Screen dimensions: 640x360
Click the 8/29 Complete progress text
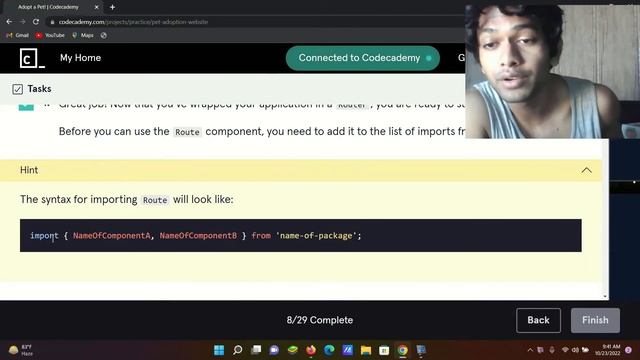pos(320,320)
